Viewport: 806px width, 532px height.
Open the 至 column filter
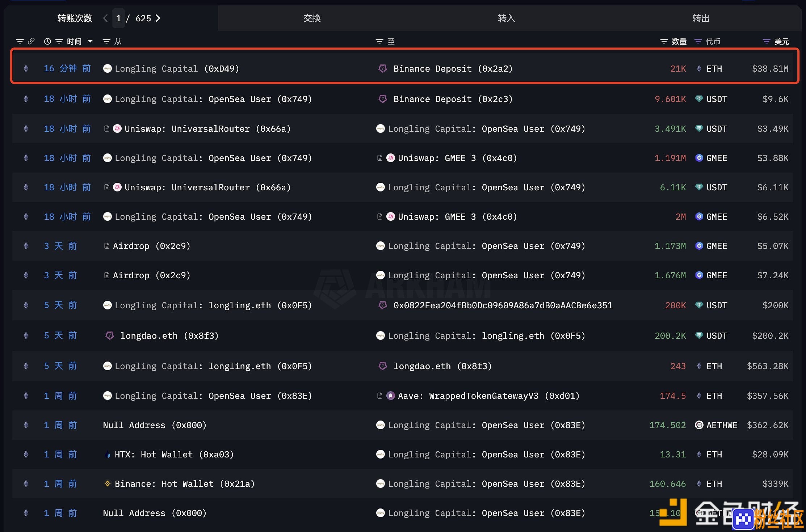tap(379, 41)
